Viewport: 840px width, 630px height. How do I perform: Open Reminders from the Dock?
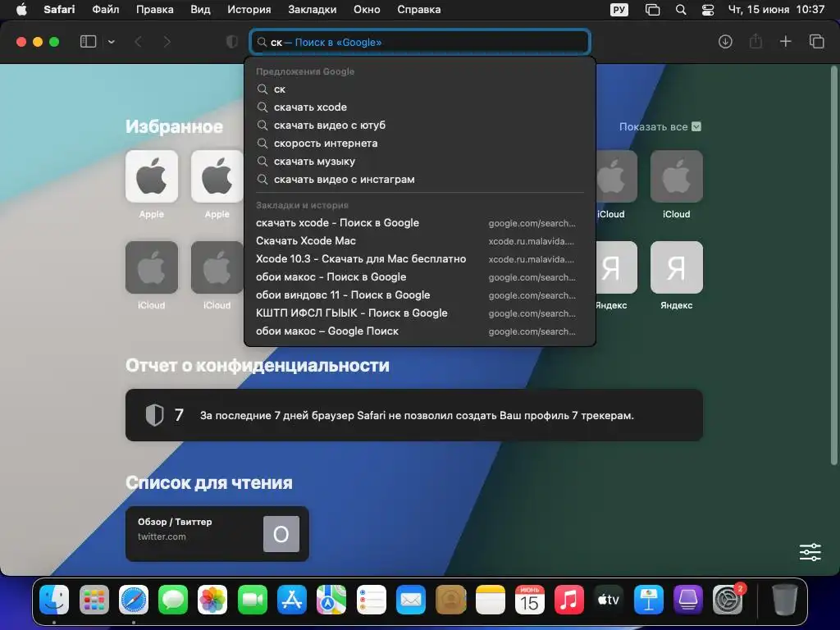point(372,600)
